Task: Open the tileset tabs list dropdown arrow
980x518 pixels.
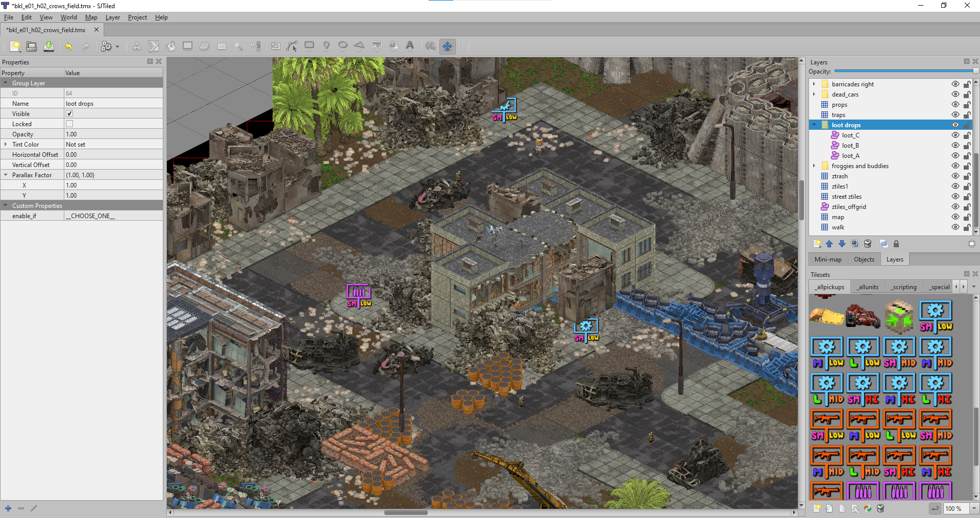Action: [974, 287]
